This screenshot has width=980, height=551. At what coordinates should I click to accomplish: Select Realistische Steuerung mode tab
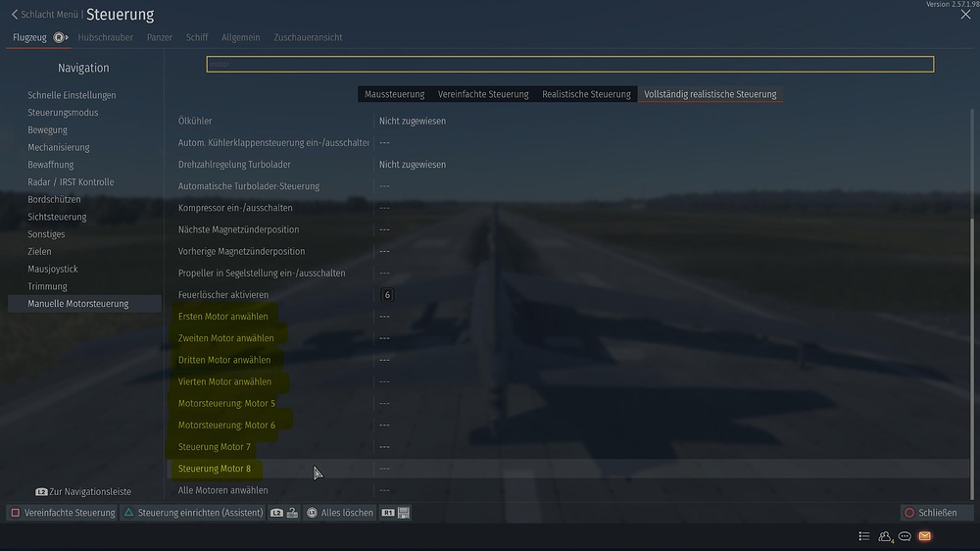click(x=586, y=94)
